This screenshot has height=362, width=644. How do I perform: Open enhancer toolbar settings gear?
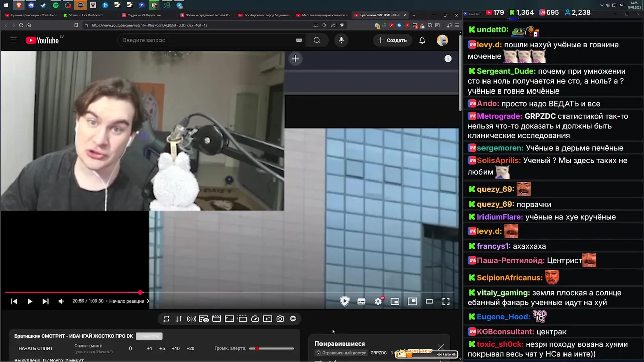point(293,319)
